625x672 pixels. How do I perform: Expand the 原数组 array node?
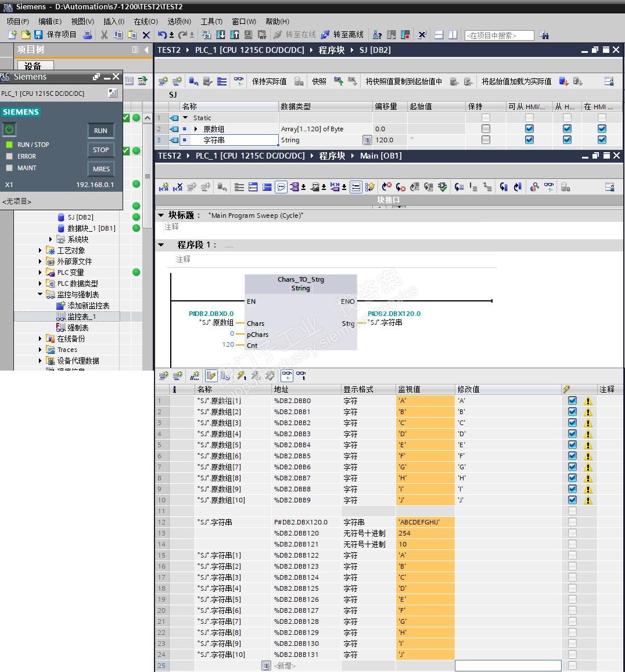click(x=196, y=129)
